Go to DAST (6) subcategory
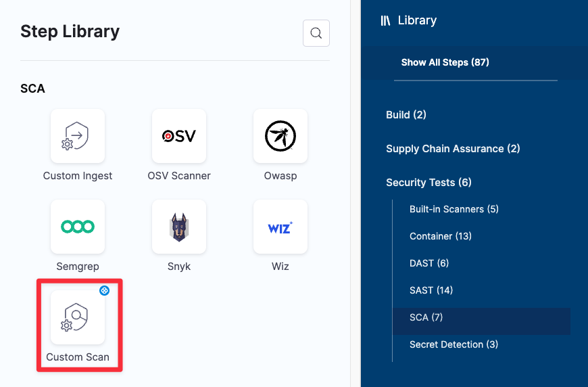588x387 pixels. (428, 263)
